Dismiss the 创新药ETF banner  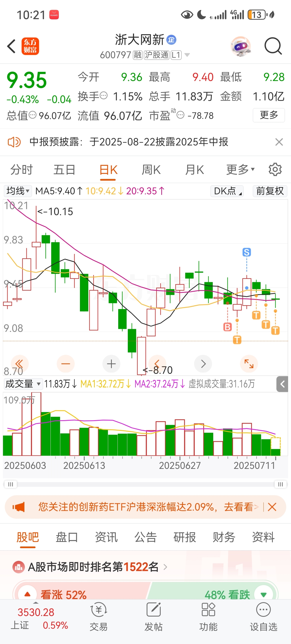pos(272,507)
